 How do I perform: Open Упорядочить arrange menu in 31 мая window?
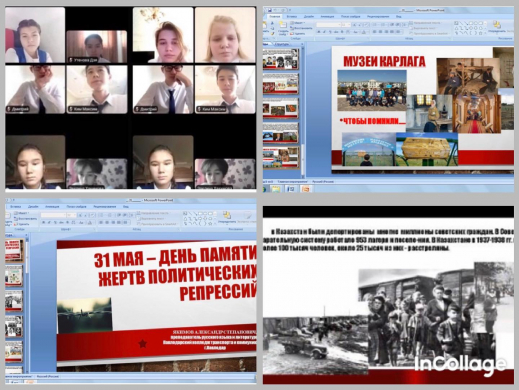pos(227,218)
